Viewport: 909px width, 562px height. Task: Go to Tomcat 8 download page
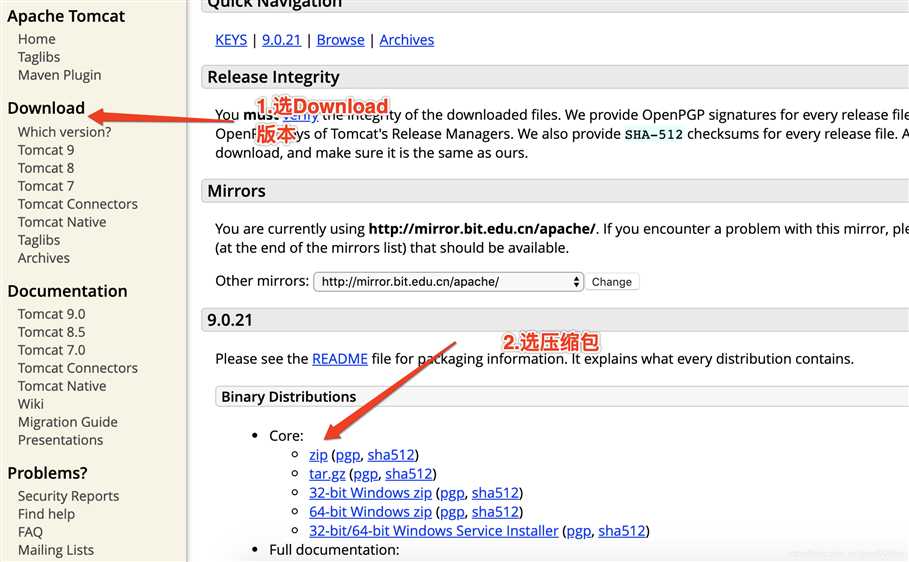46,168
